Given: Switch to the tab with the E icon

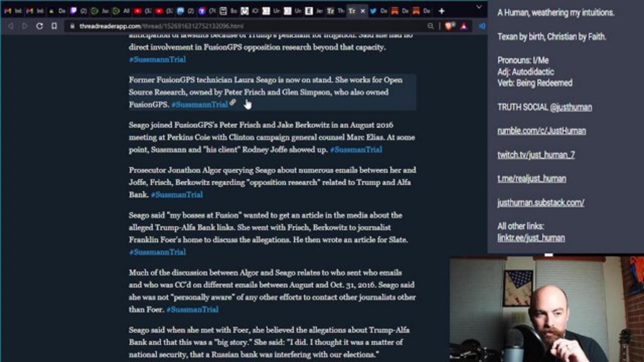Looking at the screenshot, I should point(314,11).
